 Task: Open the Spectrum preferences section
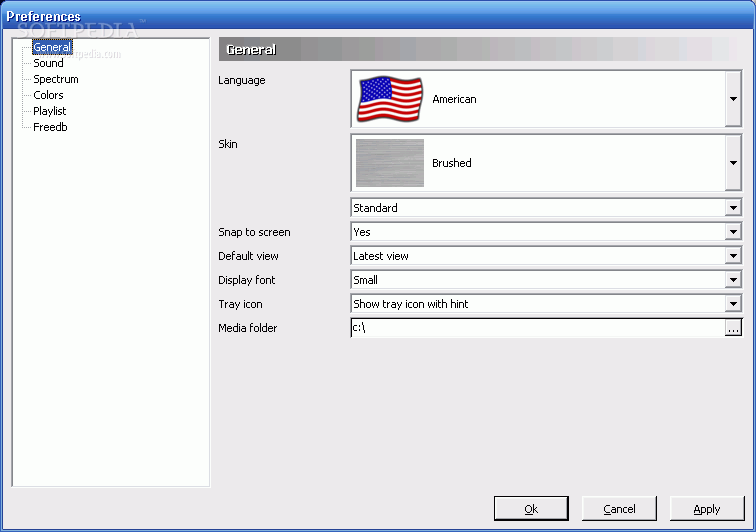coord(55,79)
